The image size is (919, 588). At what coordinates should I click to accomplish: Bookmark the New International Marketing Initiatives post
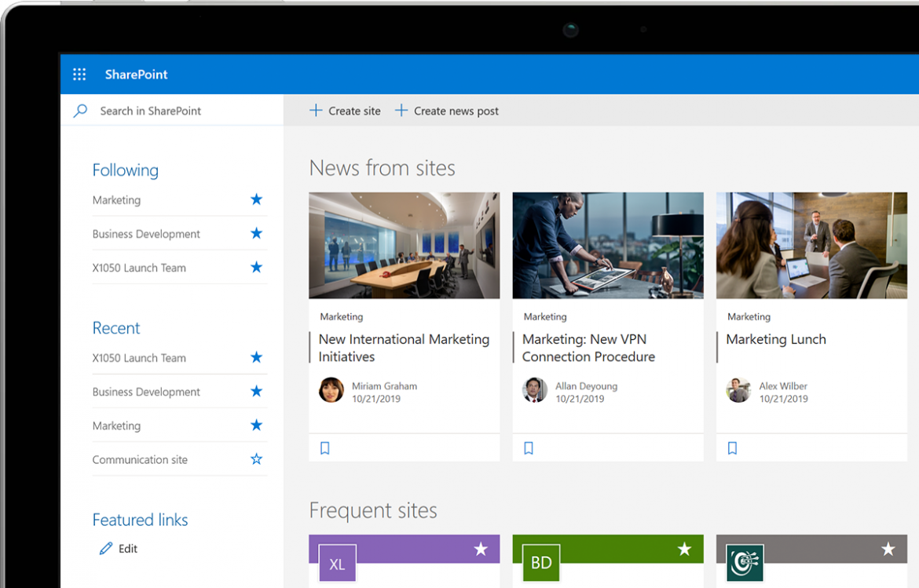[x=324, y=447]
